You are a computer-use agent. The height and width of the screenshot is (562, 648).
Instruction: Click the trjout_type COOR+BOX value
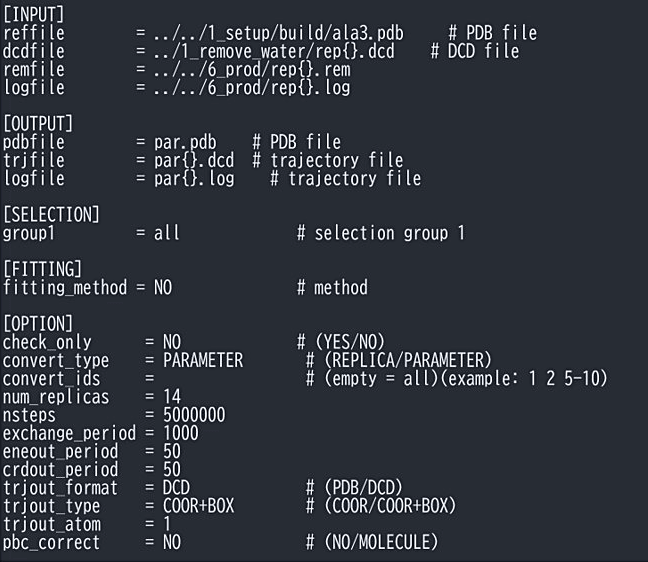click(x=198, y=506)
